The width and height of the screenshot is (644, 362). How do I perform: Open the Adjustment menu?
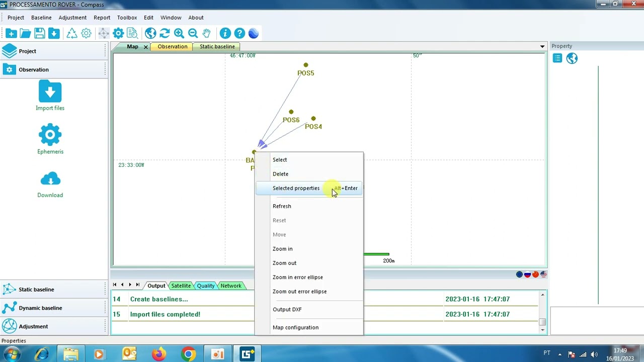click(72, 18)
